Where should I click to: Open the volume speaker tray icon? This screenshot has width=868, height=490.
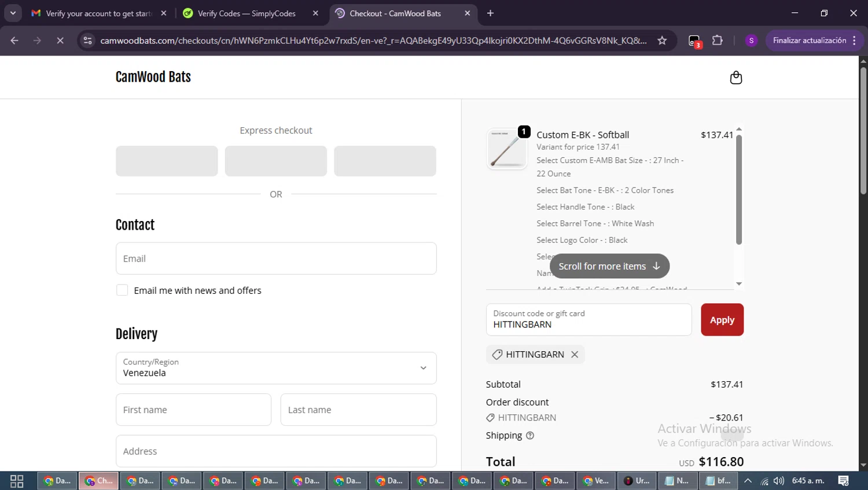point(779,481)
